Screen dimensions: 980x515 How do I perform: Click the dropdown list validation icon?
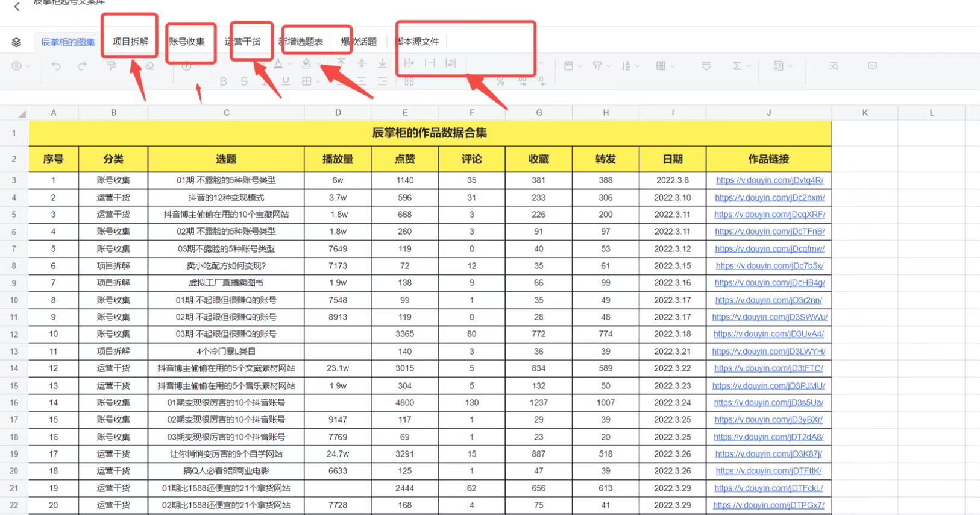(706, 66)
